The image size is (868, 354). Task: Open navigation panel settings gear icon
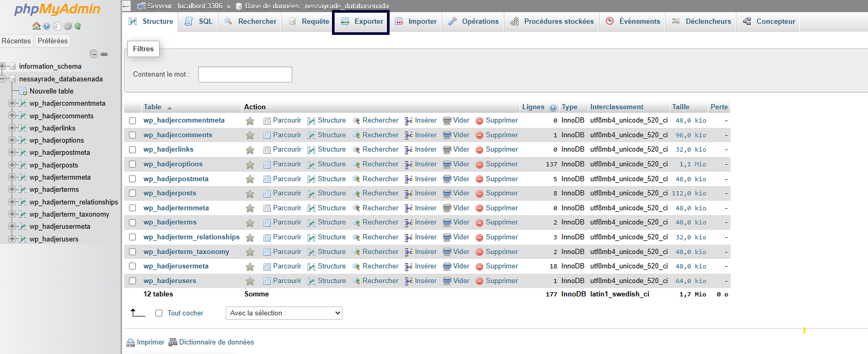point(68,26)
